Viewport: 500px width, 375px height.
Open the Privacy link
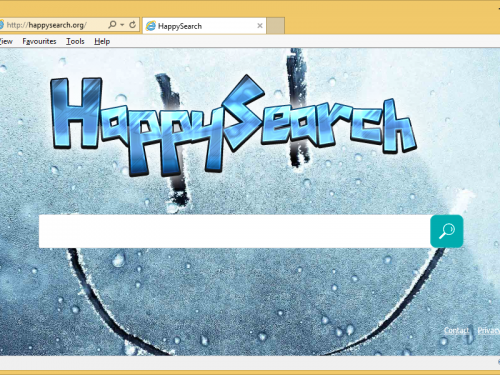point(489,330)
